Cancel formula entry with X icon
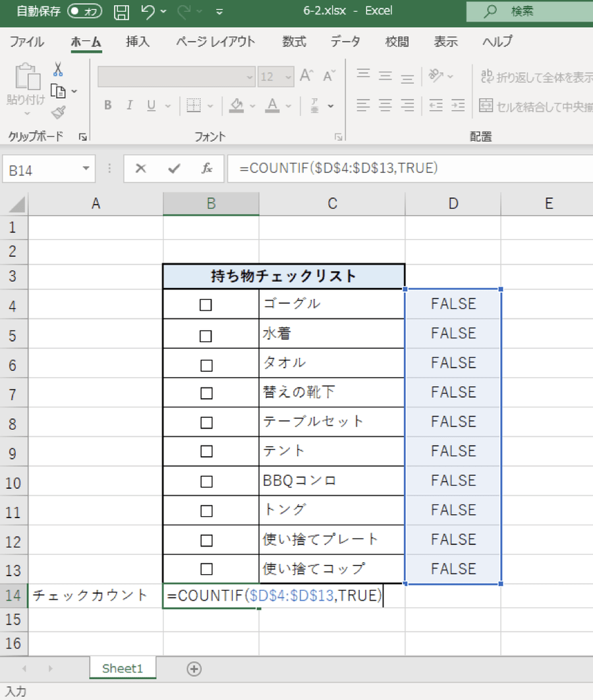593x700 pixels. pos(140,169)
